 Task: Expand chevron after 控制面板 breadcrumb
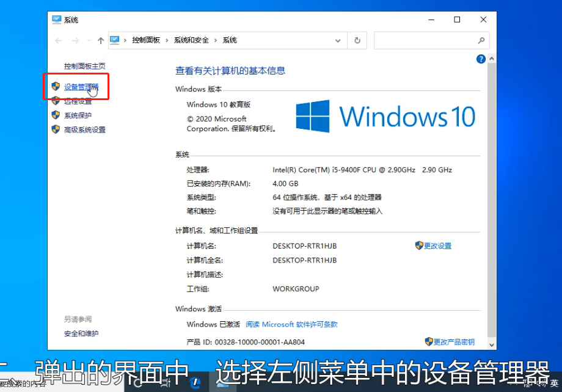[167, 40]
